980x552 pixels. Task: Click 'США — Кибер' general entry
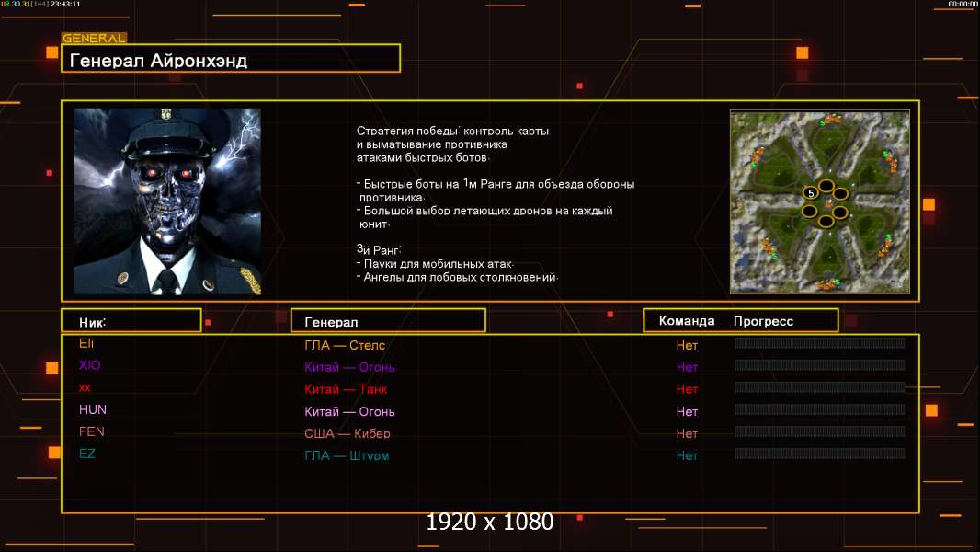click(347, 433)
